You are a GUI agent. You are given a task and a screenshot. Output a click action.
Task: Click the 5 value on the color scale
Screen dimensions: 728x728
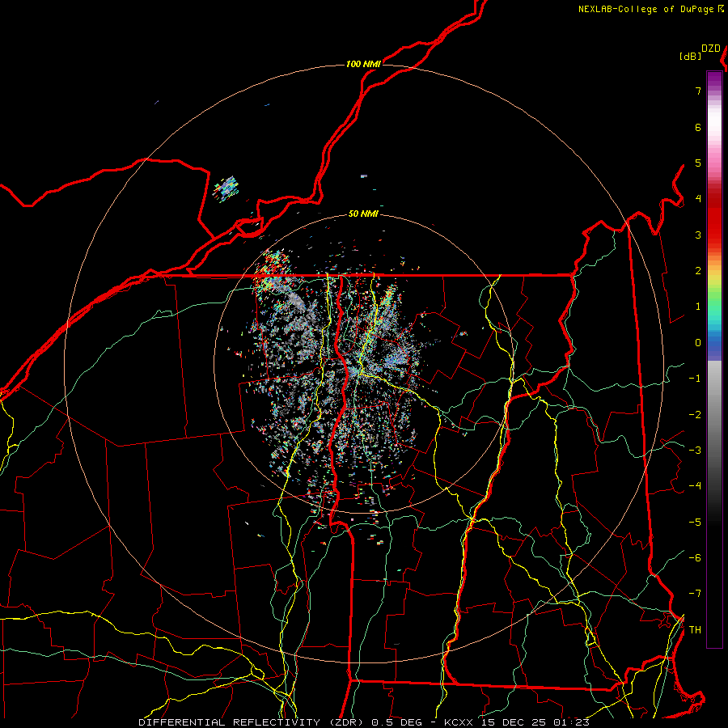(x=698, y=163)
